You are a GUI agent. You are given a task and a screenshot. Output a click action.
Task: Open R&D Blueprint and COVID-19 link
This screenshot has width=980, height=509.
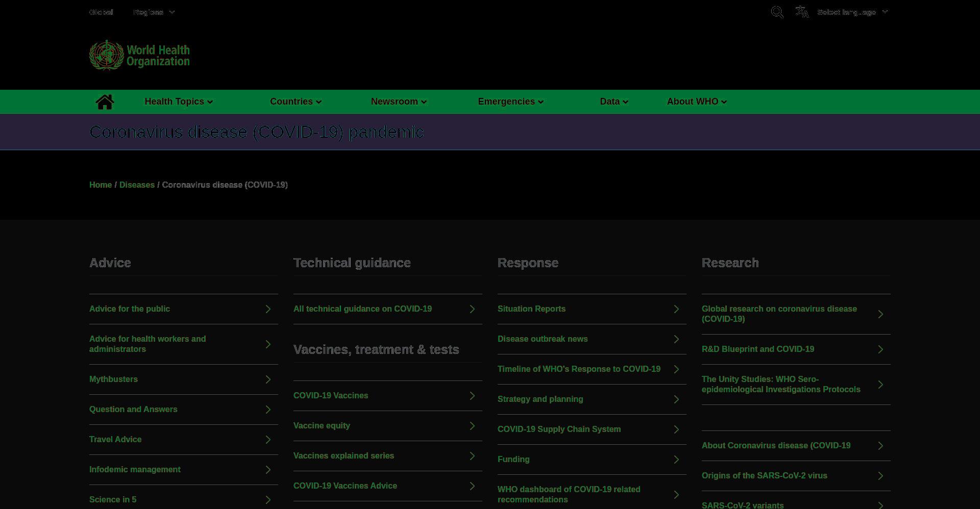pos(758,349)
